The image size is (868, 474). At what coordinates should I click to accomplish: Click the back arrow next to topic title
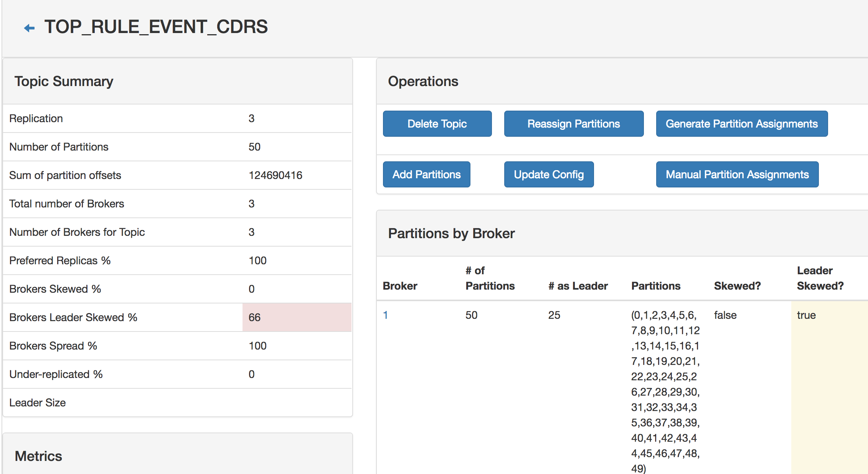click(29, 28)
